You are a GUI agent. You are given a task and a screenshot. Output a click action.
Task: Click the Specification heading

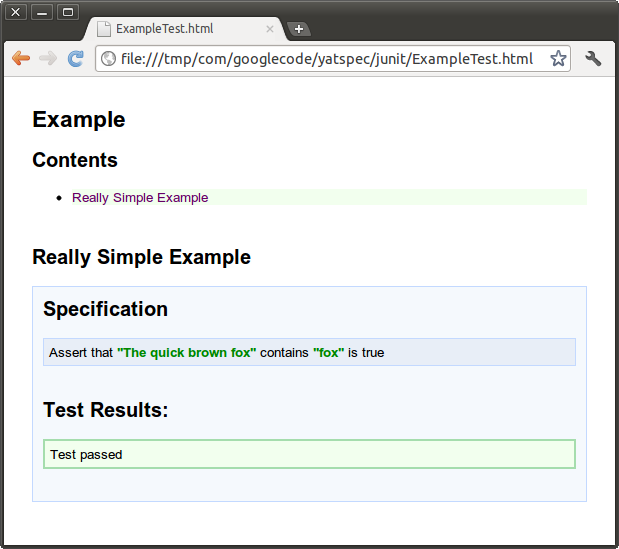pyautogui.click(x=105, y=309)
